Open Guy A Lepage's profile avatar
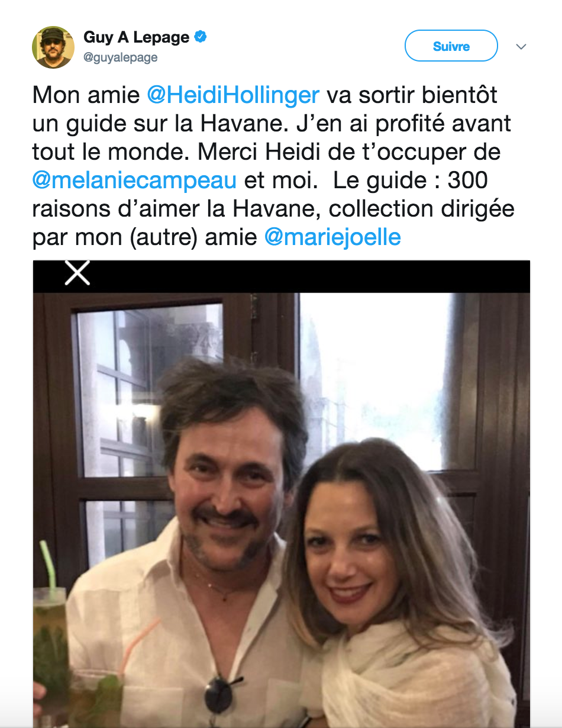Image resolution: width=562 pixels, height=728 pixels. click(x=53, y=47)
